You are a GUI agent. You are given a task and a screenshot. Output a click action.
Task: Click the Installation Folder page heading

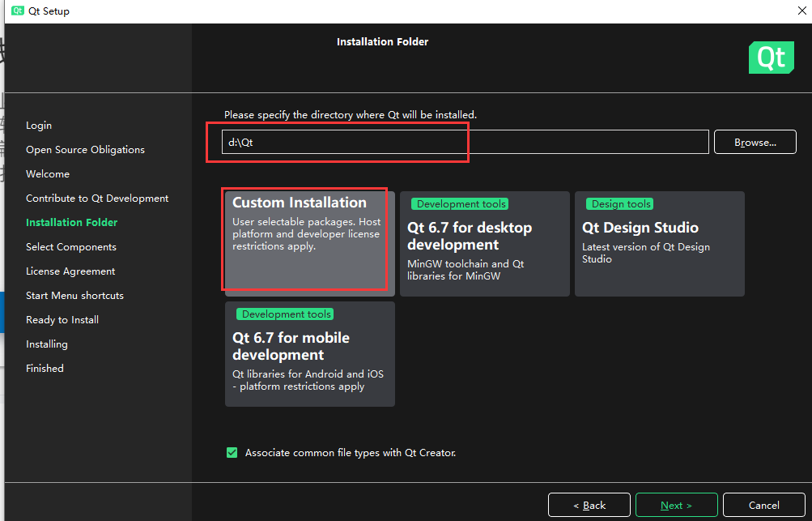point(383,41)
